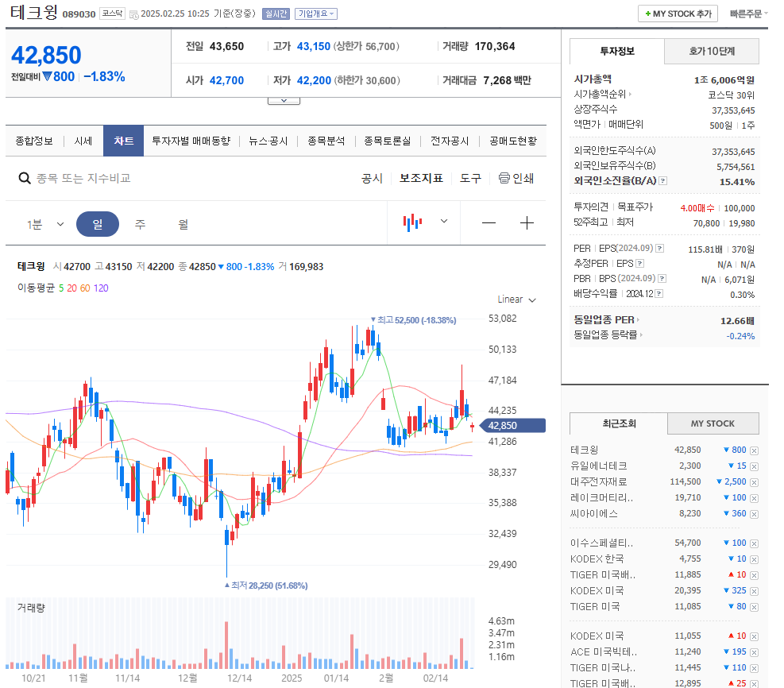784x688 pixels.
Task: Switch chart period to 주 weekly view
Action: (x=140, y=223)
